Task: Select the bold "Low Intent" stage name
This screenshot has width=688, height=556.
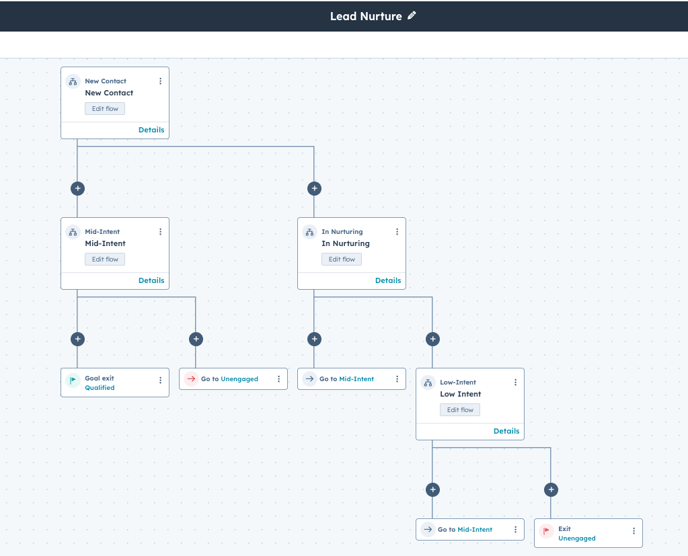Action: click(x=460, y=394)
